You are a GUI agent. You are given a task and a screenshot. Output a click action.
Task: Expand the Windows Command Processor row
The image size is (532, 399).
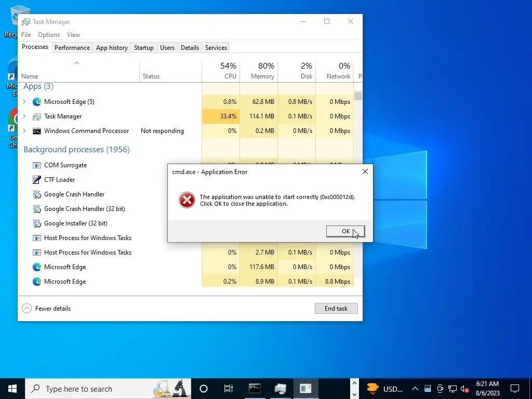tap(24, 130)
